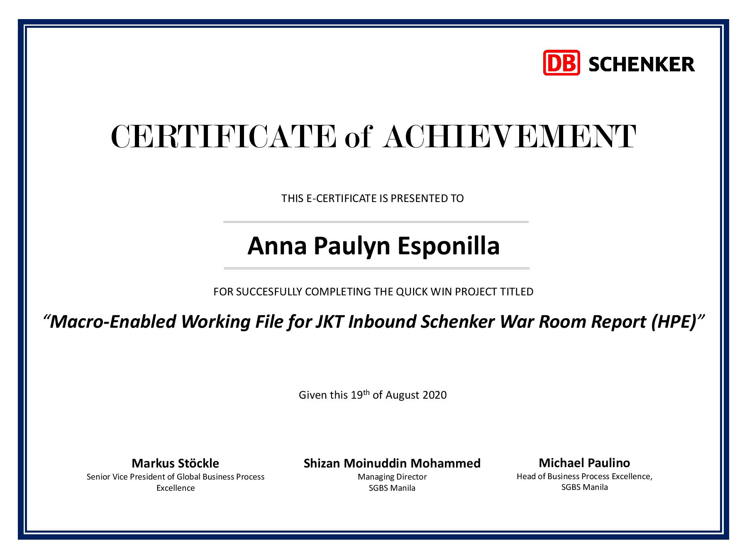Select the recipient name "Anna Paulyn Esponilla"
Screen dimensions: 747x560
coord(373,246)
